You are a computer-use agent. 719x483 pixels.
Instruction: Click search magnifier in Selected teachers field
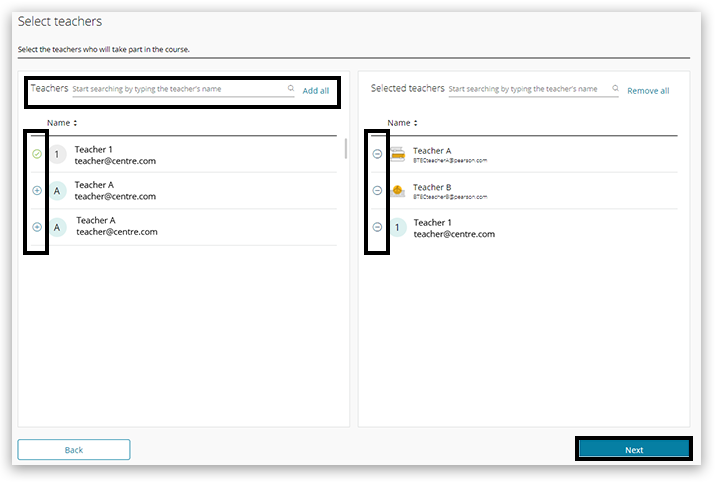(x=613, y=89)
